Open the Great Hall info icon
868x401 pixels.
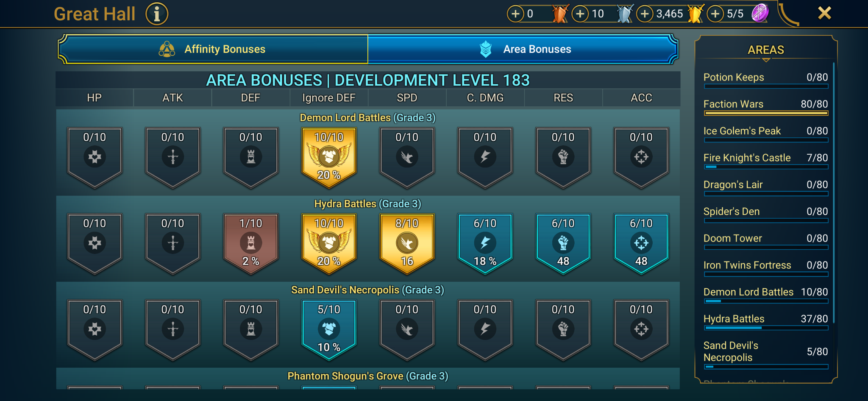pos(157,14)
